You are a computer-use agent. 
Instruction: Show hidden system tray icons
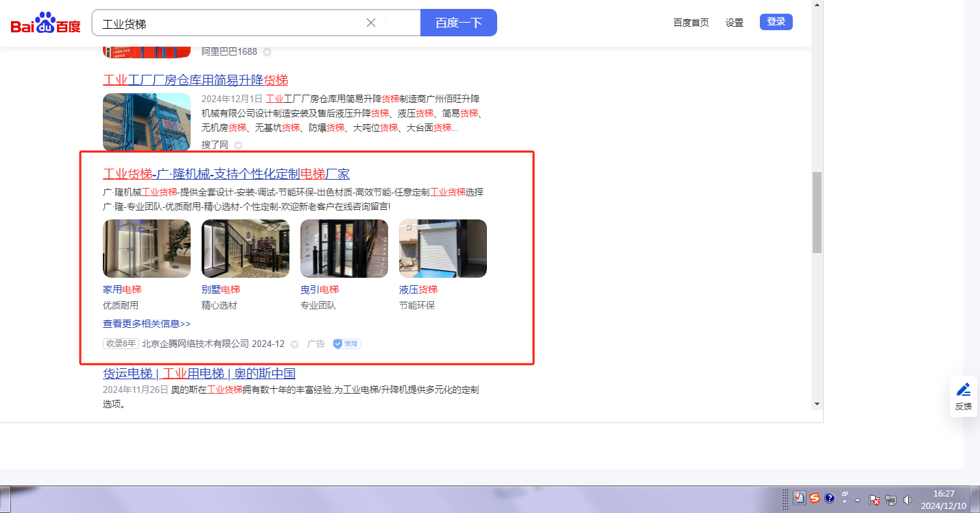(857, 500)
